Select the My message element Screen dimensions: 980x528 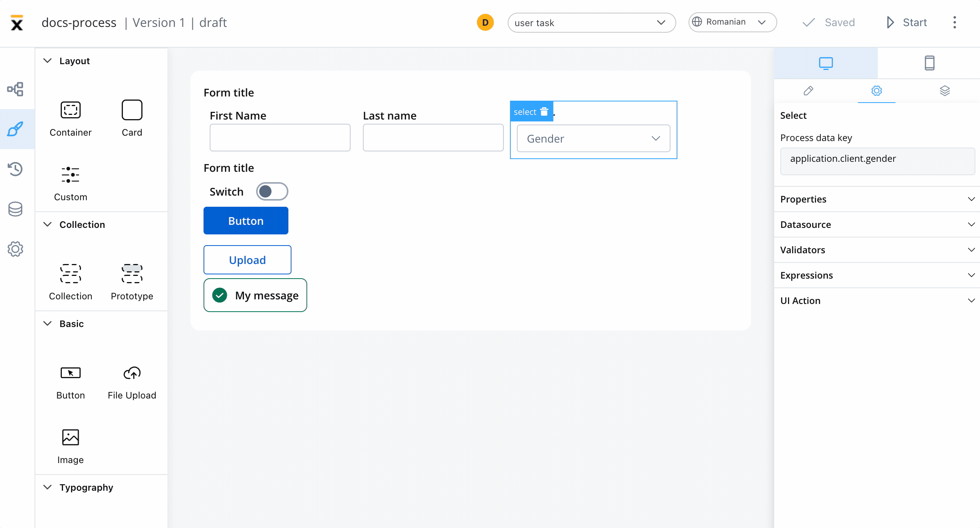point(255,295)
